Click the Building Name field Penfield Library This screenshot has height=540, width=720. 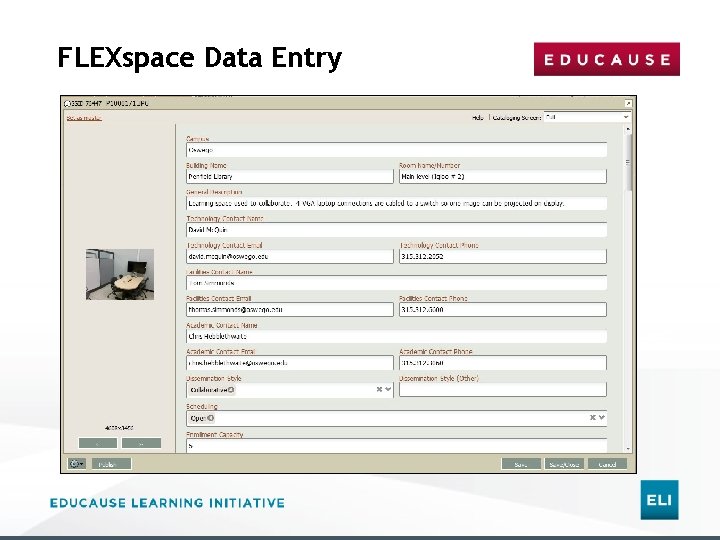290,176
